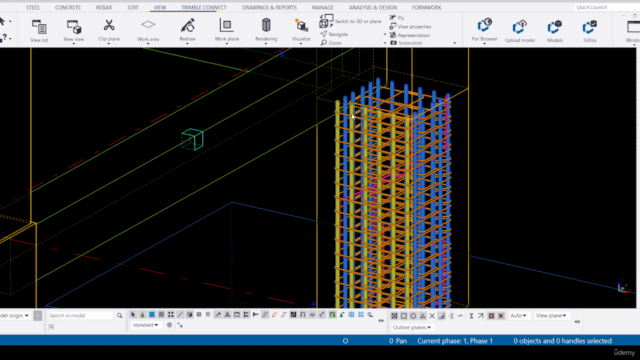Click the green work plane cube in viewport

192,139
